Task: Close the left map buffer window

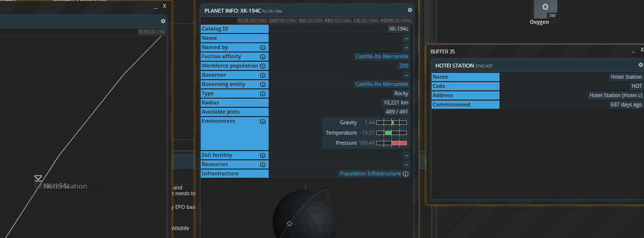Action: (x=164, y=6)
